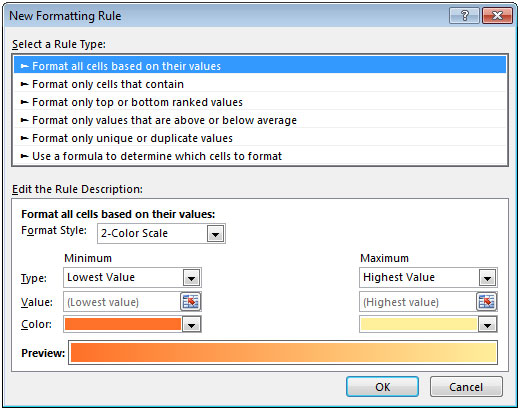Viewport: 520px width, 410px height.
Task: Click the Minimum value range selector icon
Action: 191,302
